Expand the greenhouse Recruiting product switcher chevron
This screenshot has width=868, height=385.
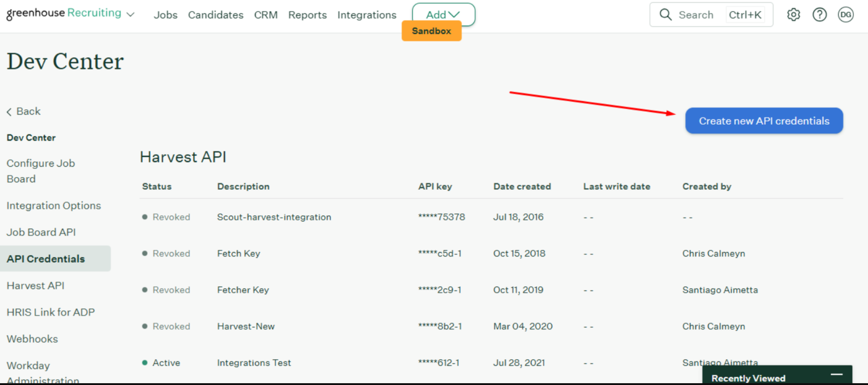click(x=131, y=14)
